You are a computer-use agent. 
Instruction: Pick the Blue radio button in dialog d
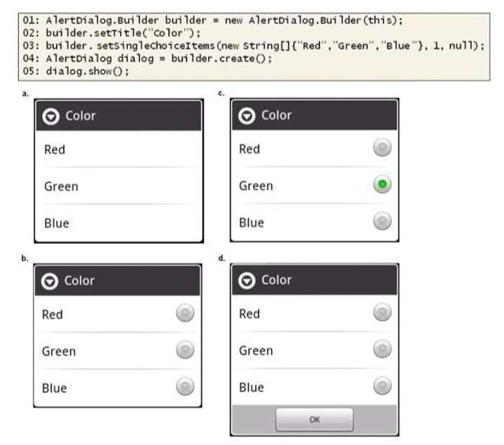click(x=382, y=385)
